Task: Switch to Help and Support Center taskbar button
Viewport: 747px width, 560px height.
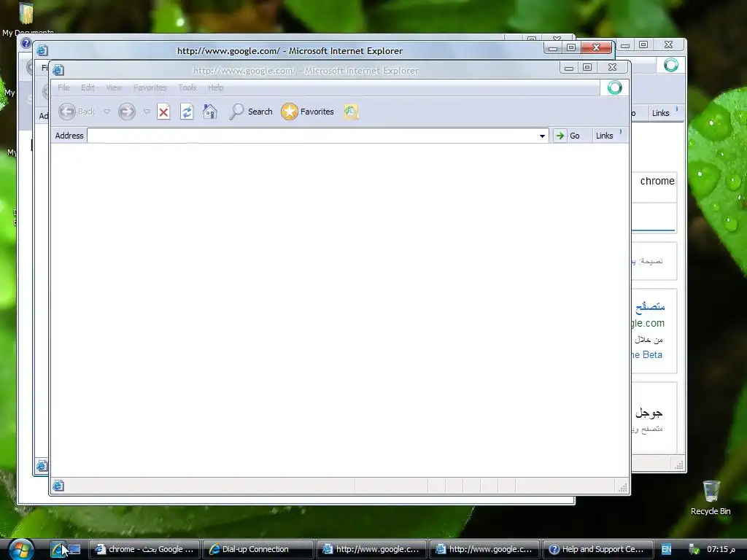Action: coord(597,549)
